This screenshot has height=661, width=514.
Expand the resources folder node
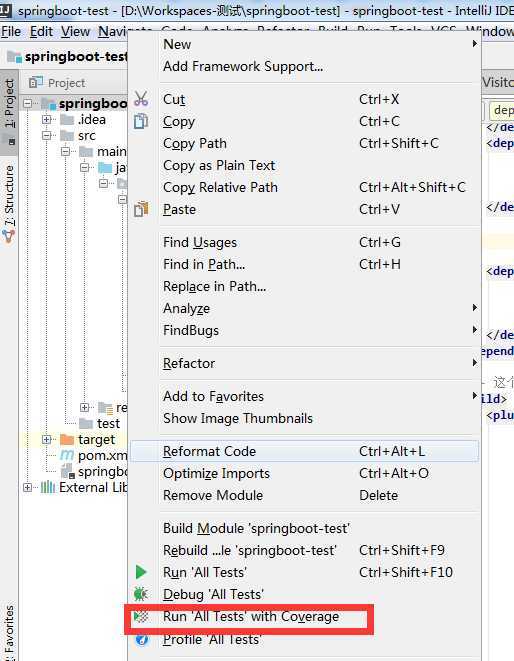[84, 407]
